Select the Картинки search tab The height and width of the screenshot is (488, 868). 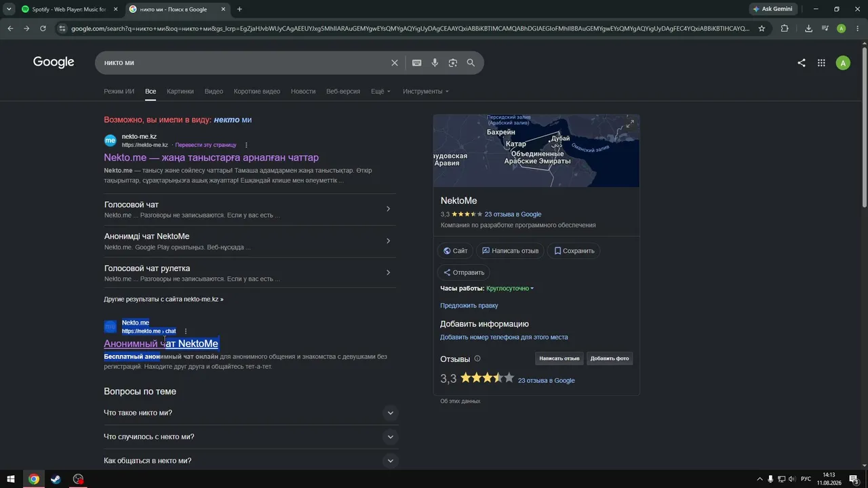coord(180,91)
